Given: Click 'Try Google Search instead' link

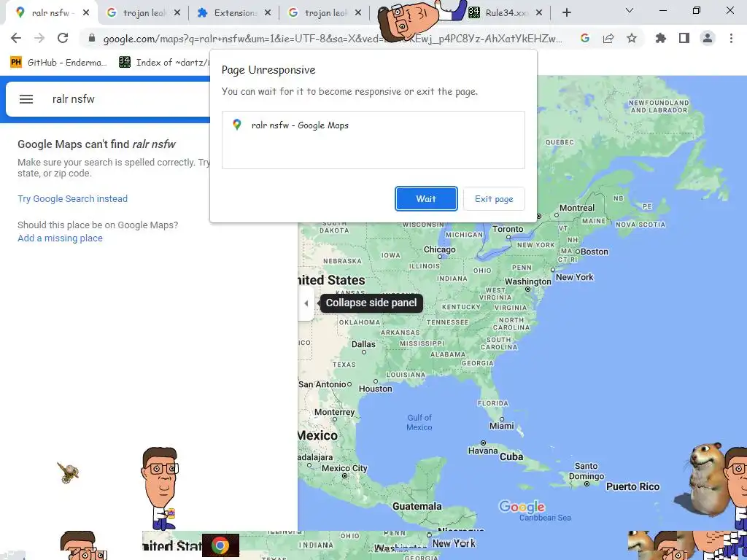Looking at the screenshot, I should tap(72, 198).
